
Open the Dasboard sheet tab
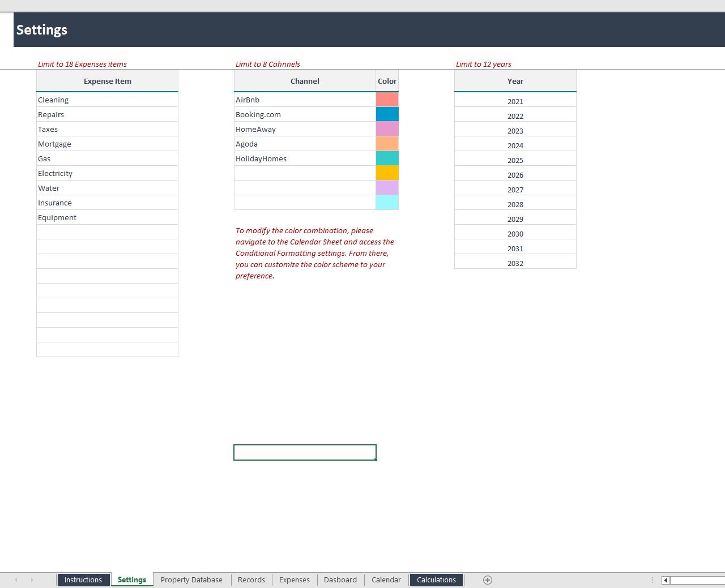[x=340, y=580]
